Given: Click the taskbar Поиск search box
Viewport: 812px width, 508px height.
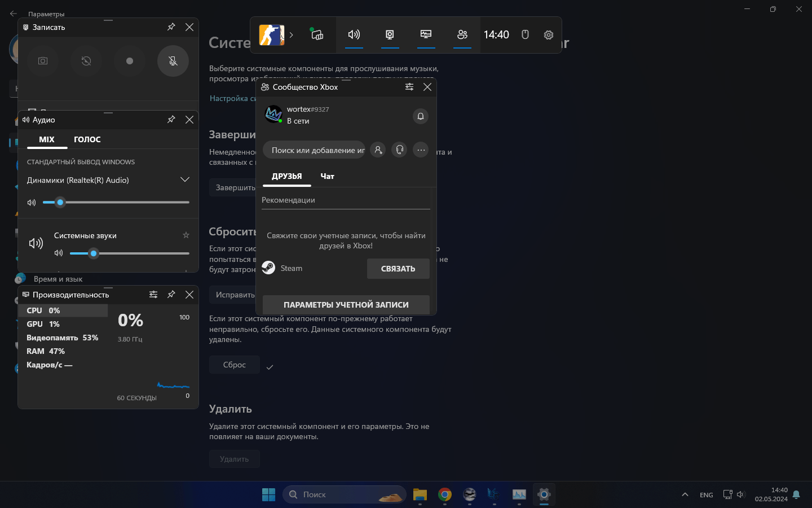Looking at the screenshot, I should (344, 494).
